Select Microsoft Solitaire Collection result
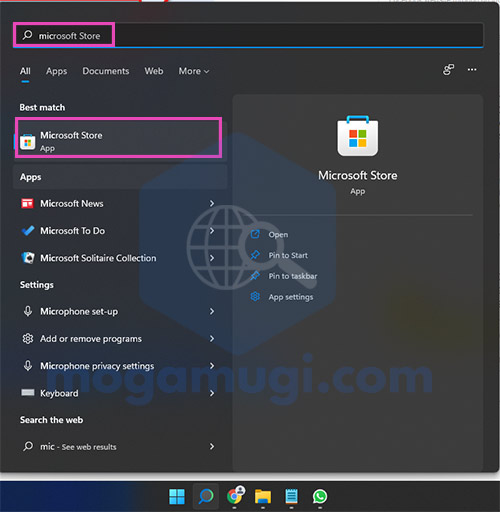The width and height of the screenshot is (500, 512). [120, 258]
